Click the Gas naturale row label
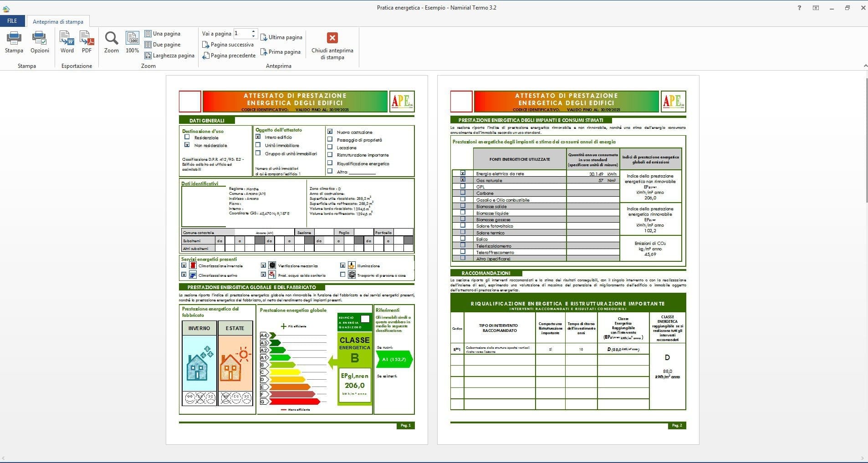Screen dimensions: 868x463 point(489,180)
